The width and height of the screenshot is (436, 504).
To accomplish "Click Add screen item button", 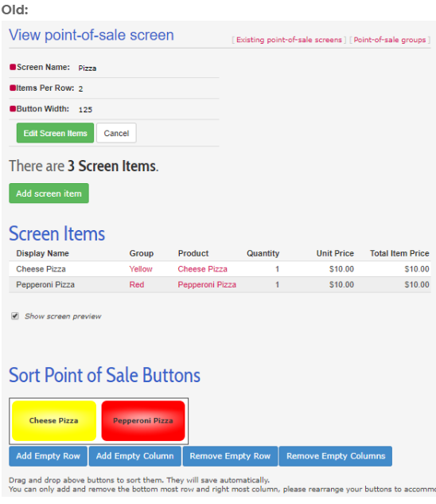I will coord(49,193).
